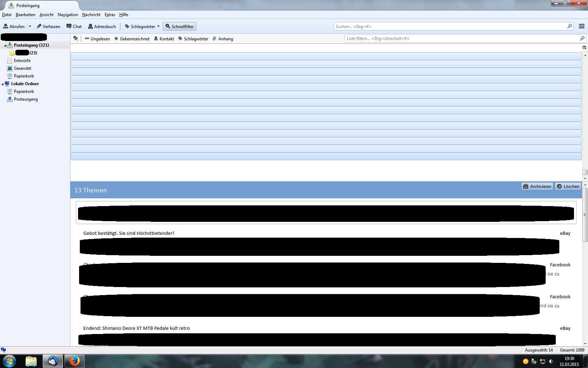Viewport: 588px width, 368px height.
Task: Toggle the Gekennzeichnet starred filter
Action: pyautogui.click(x=132, y=39)
